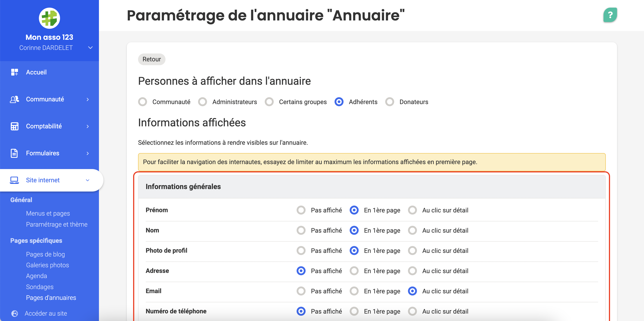The height and width of the screenshot is (321, 644).
Task: Expand the Formulaires menu chevron
Action: coord(87,153)
